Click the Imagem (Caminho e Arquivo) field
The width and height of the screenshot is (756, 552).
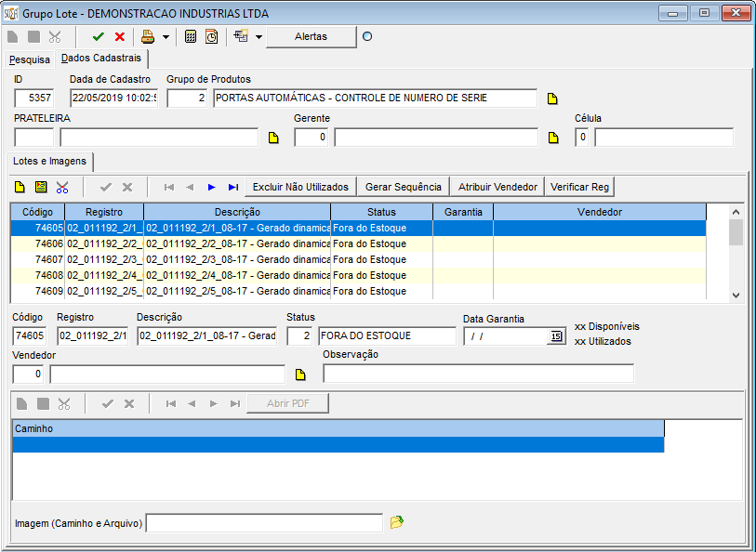point(264,523)
